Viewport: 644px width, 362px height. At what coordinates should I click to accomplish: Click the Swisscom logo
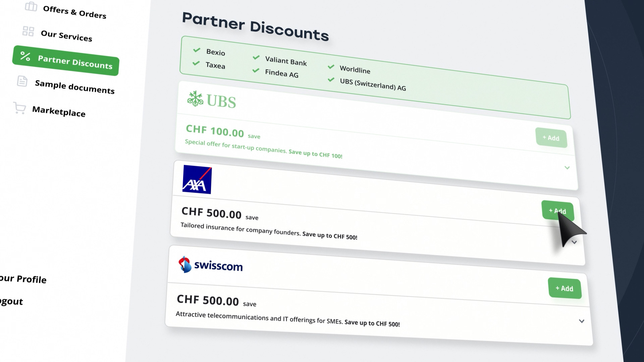click(x=211, y=265)
